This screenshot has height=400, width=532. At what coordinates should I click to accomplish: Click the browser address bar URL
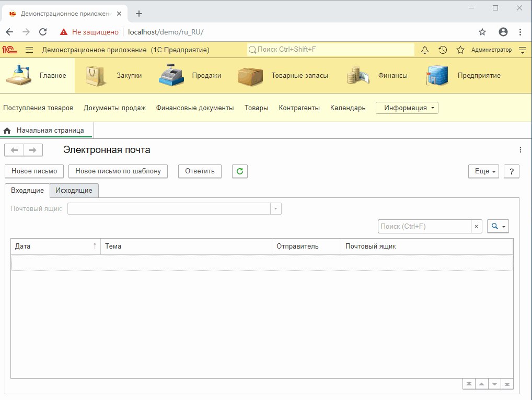tap(166, 32)
